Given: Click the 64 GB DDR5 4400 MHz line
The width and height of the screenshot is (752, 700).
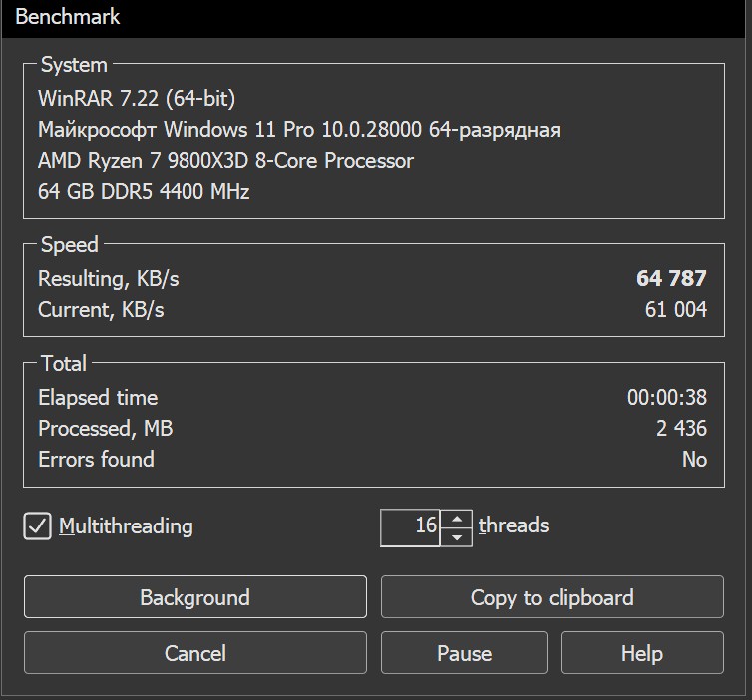Looking at the screenshot, I should [144, 191].
